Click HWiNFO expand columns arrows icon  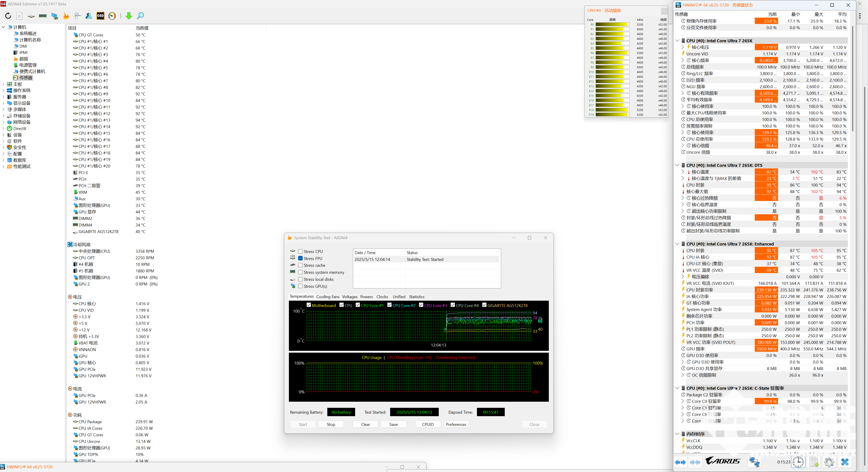680,462
